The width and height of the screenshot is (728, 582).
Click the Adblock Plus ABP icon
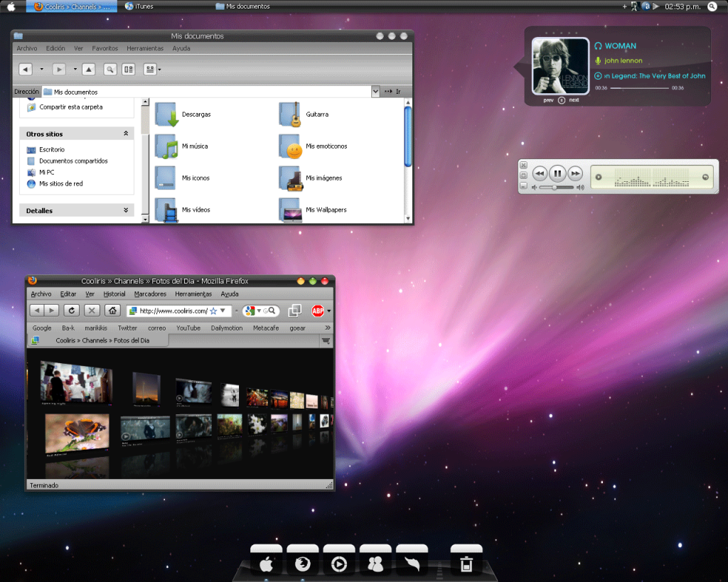click(x=318, y=311)
